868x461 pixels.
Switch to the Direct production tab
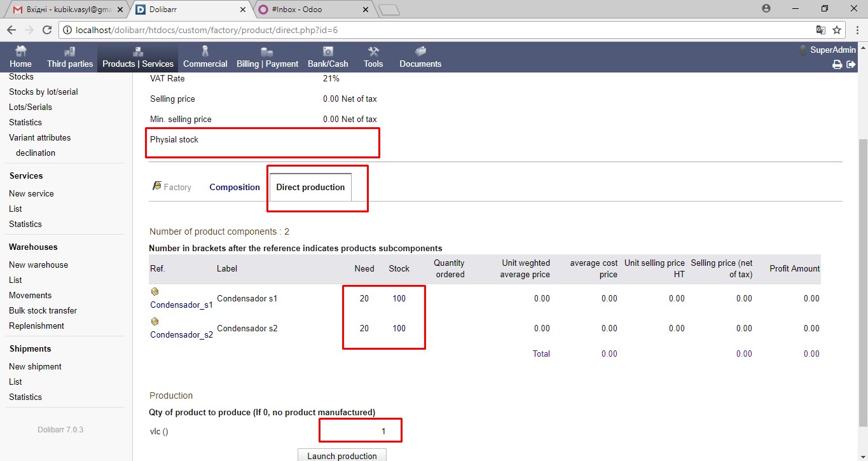click(x=310, y=187)
